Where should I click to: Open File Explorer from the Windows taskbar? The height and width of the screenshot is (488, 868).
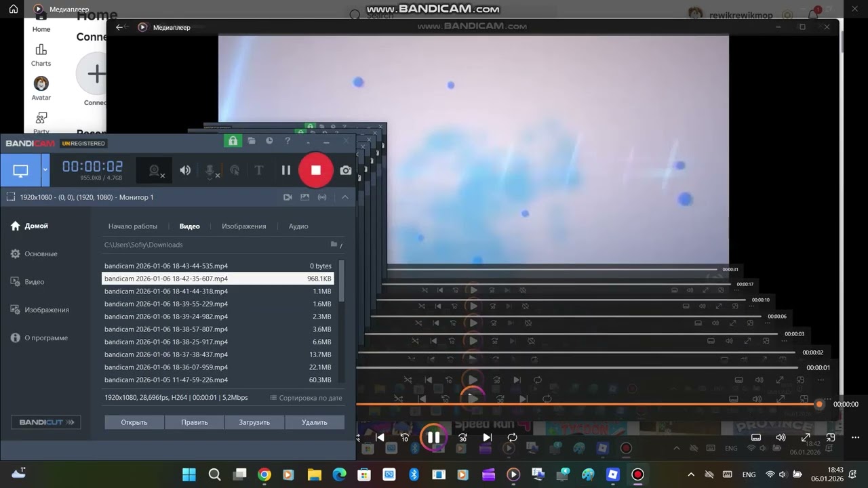point(314,474)
